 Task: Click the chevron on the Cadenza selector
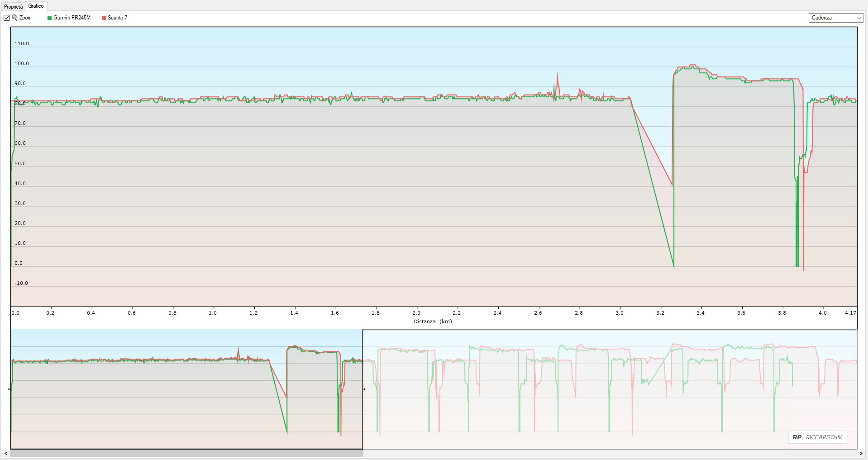coord(859,18)
